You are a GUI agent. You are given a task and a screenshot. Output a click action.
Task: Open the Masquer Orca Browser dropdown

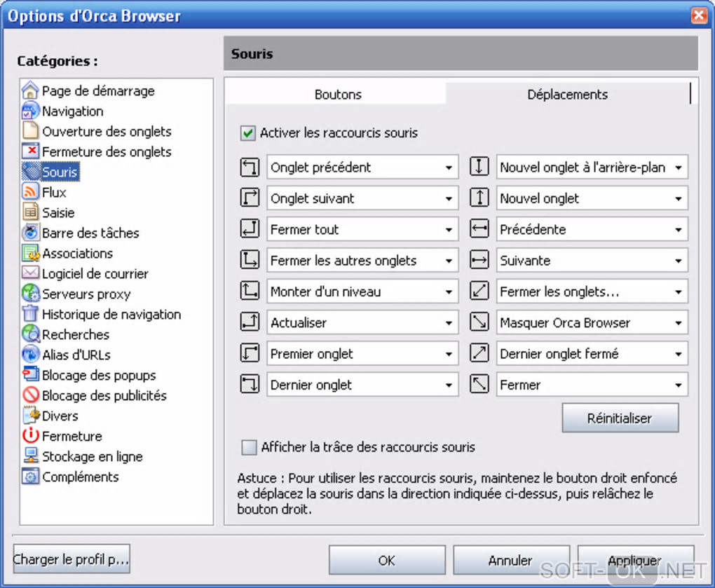pos(592,322)
